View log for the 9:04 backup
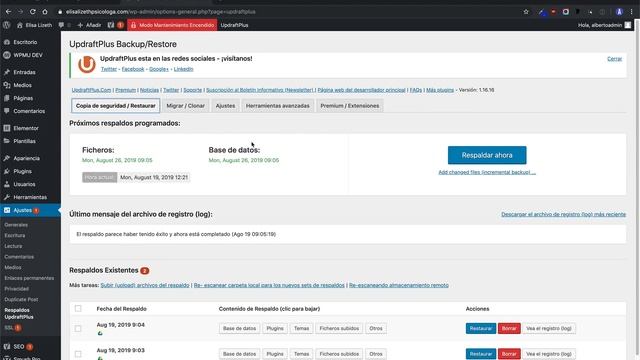Viewport: 640px width, 360px height. (549, 329)
